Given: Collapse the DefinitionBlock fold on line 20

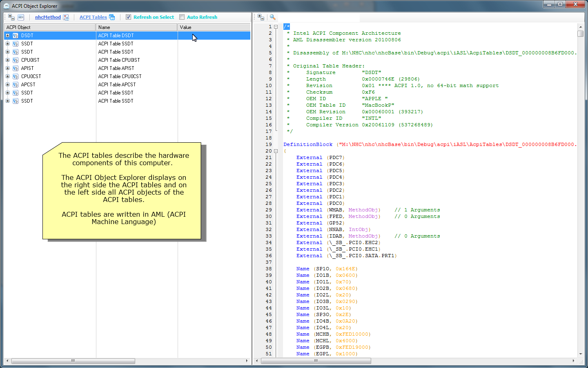Looking at the screenshot, I should [276, 151].
